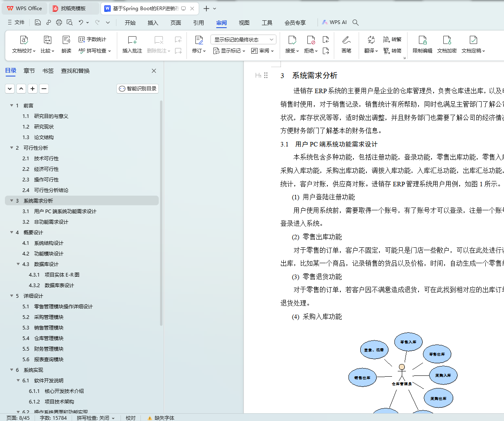
Task: Click 校对 in the status bar
Action: point(131,418)
